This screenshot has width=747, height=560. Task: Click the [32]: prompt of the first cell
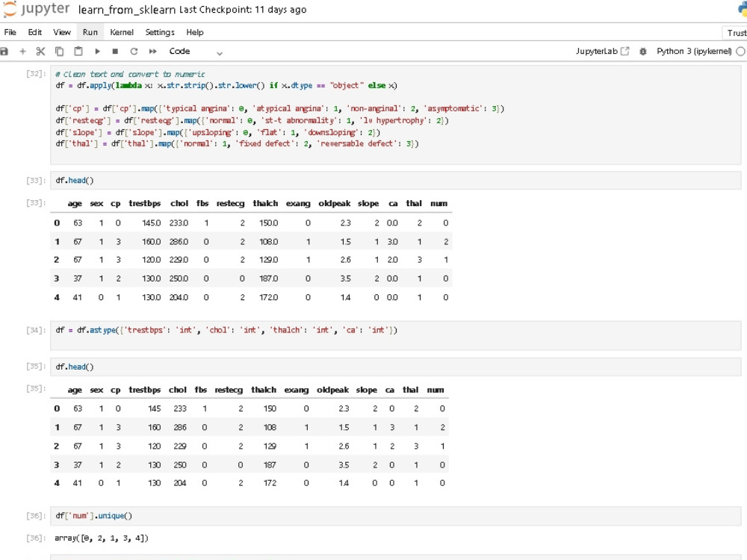tap(36, 74)
